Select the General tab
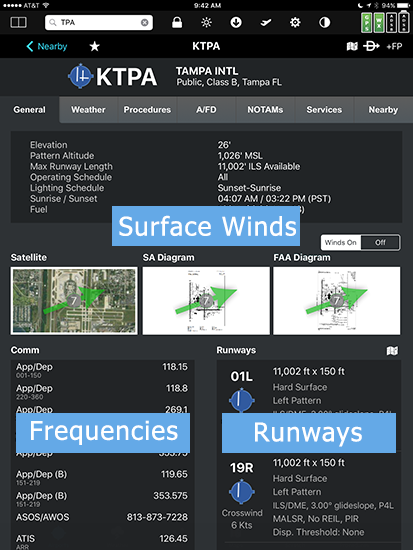413x550 pixels. (x=29, y=110)
